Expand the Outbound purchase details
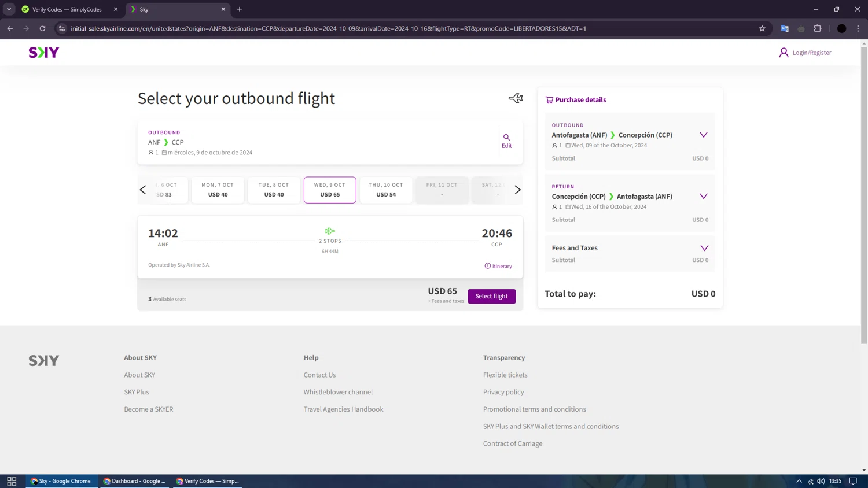The height and width of the screenshot is (488, 868). 704,135
